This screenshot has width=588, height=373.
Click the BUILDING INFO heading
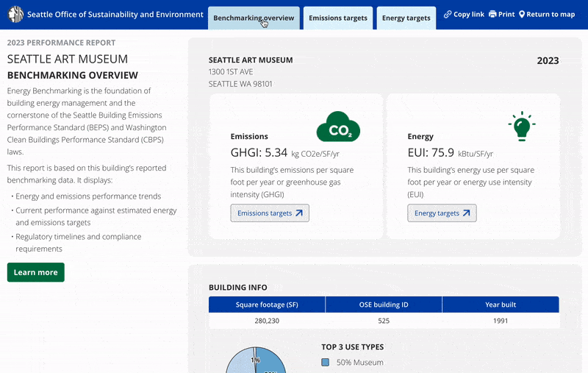pos(237,288)
